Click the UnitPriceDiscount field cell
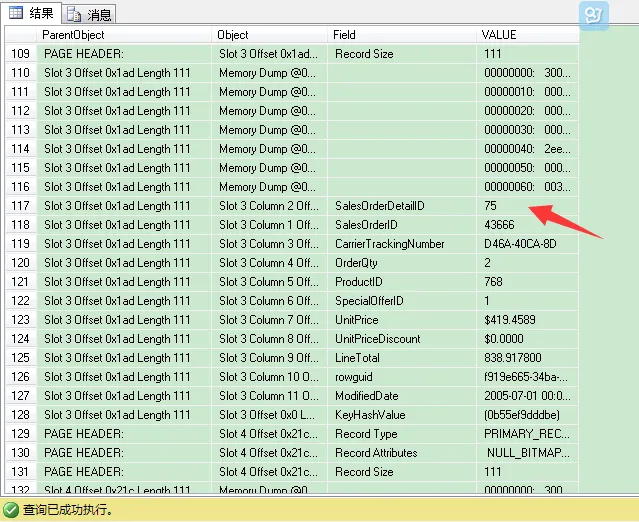This screenshot has width=639, height=522. coord(402,339)
